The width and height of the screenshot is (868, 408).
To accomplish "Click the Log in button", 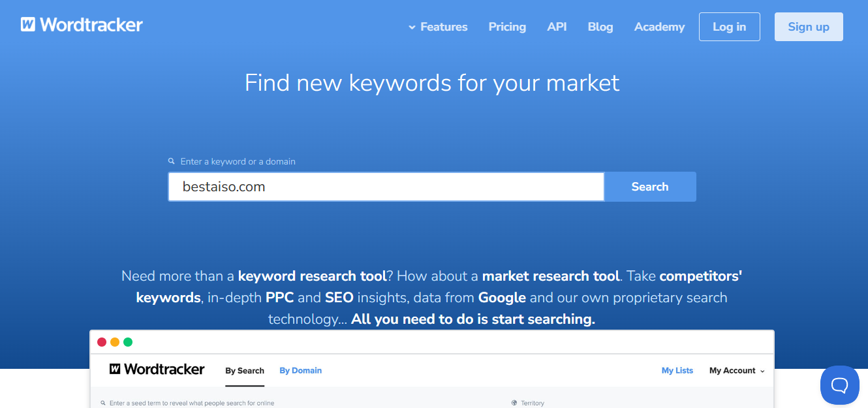I will pos(729,27).
